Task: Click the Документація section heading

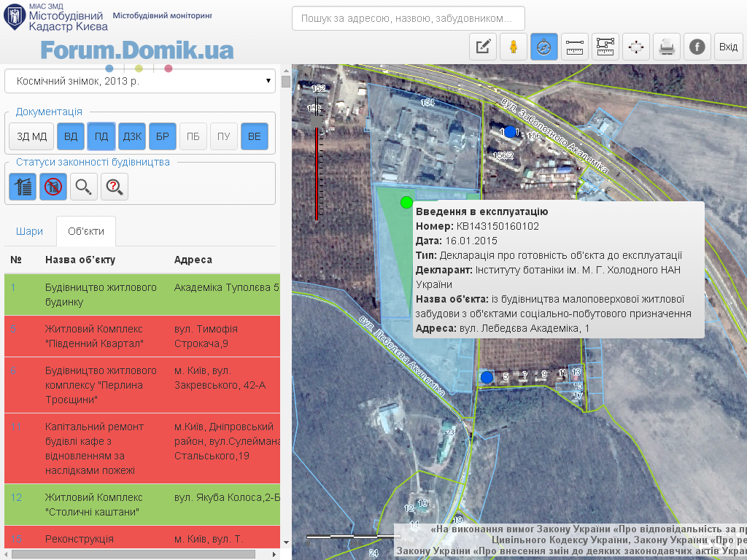Action: 49,112
